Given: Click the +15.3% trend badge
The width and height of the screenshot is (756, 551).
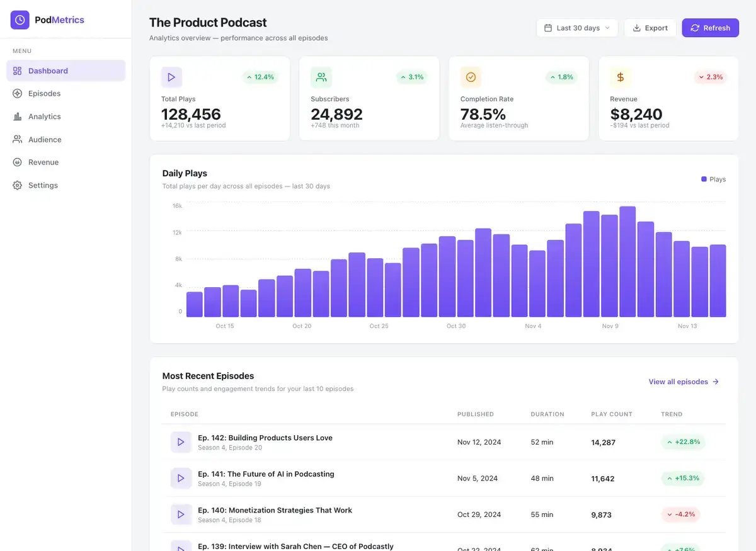Looking at the screenshot, I should (683, 478).
